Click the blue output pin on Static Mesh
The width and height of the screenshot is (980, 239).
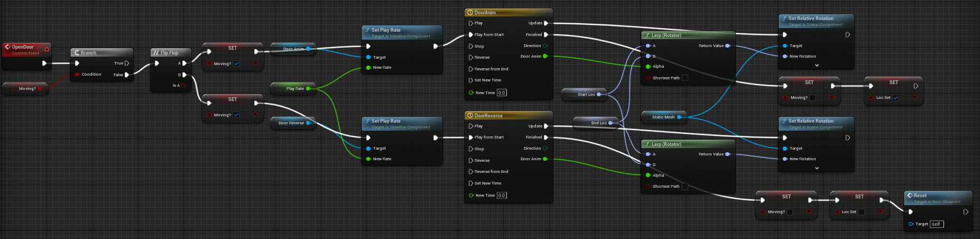[x=679, y=117]
